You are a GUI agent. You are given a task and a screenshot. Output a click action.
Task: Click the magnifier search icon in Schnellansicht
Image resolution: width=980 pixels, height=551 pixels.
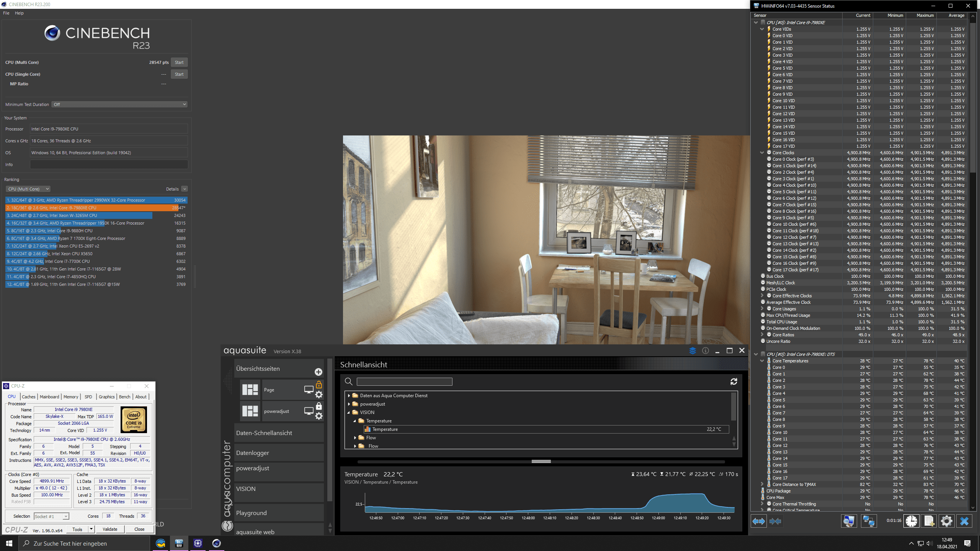[x=348, y=381]
